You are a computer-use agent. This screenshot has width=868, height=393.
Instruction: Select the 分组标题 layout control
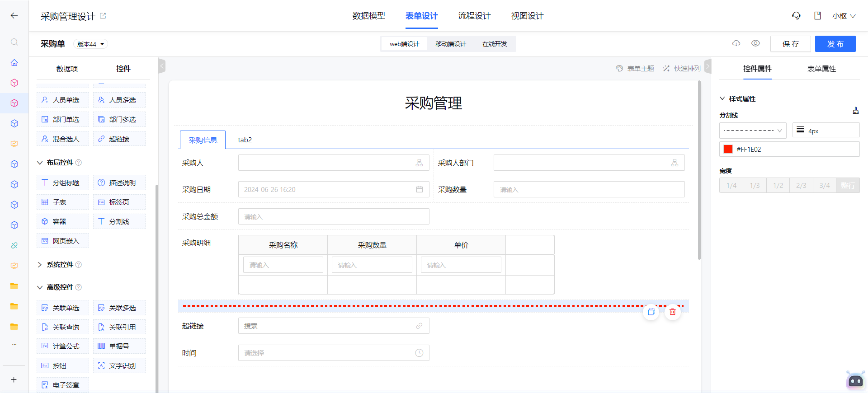pyautogui.click(x=63, y=182)
